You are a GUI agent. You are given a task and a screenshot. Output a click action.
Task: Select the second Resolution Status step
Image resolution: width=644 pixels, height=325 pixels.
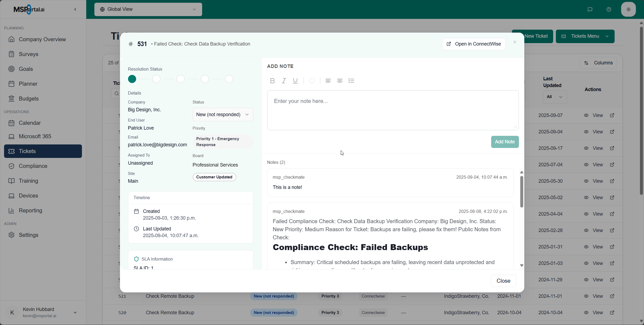(x=156, y=79)
